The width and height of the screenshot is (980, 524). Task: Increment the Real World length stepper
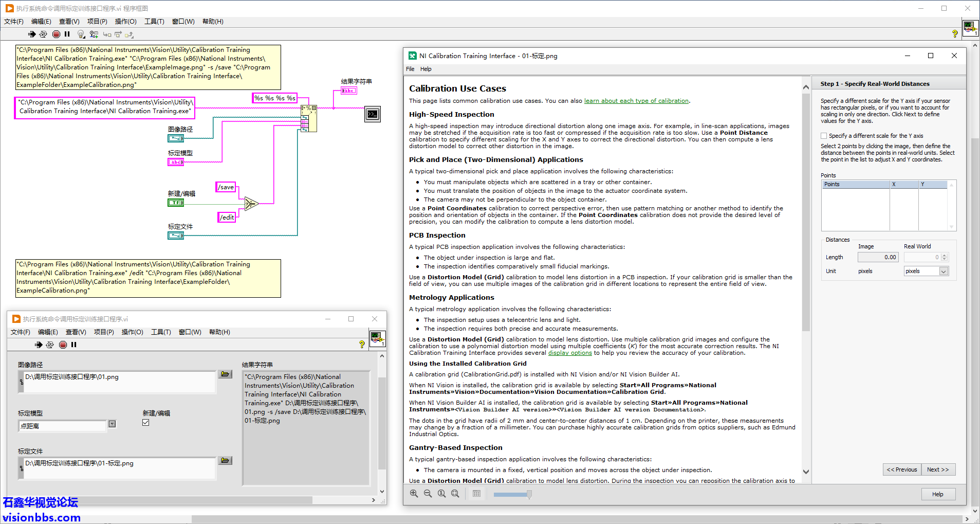[x=944, y=255]
